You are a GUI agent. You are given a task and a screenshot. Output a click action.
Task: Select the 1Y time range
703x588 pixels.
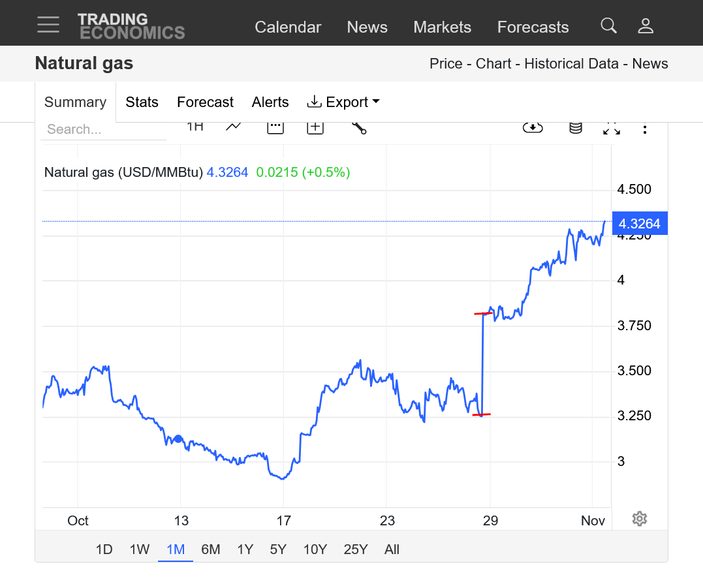tap(245, 549)
